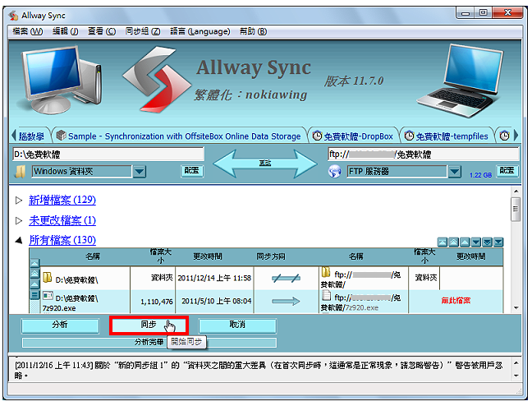The height and width of the screenshot is (406, 532).
Task: Switch to the 免費軟體-DropBox tab
Action: click(353, 136)
